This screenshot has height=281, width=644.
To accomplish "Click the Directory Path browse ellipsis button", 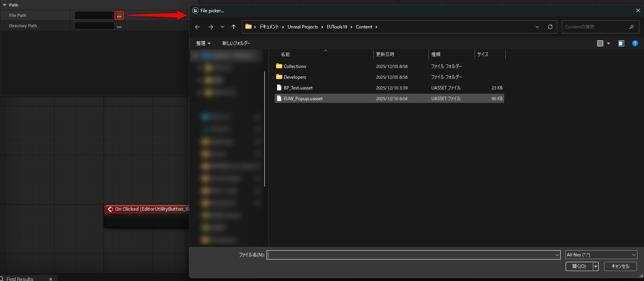I will pos(119,26).
